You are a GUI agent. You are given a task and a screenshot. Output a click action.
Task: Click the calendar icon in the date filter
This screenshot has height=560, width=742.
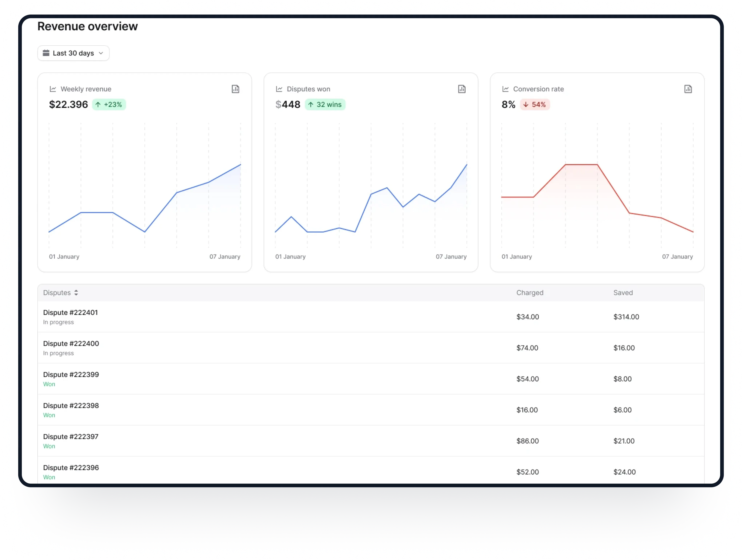(46, 53)
